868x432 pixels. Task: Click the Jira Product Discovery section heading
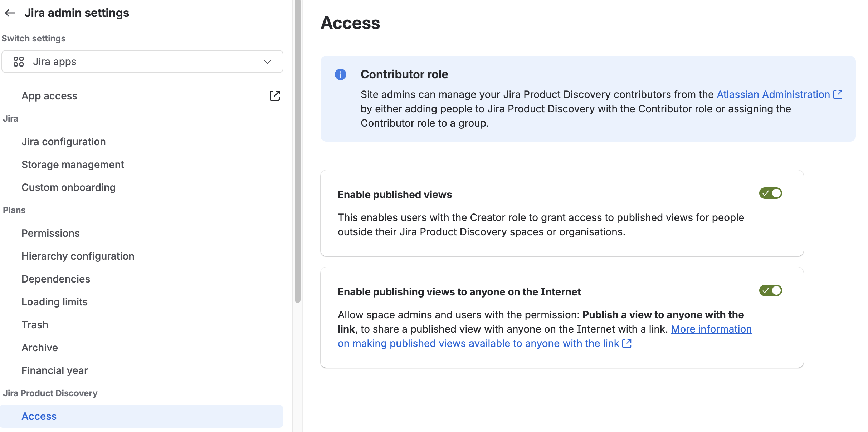[x=50, y=393]
